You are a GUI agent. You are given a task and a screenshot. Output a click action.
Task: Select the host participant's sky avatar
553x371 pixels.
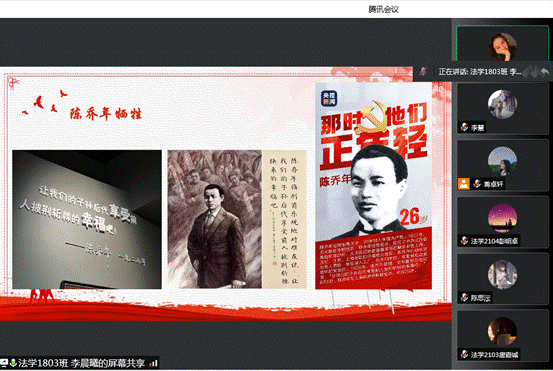coord(503,161)
